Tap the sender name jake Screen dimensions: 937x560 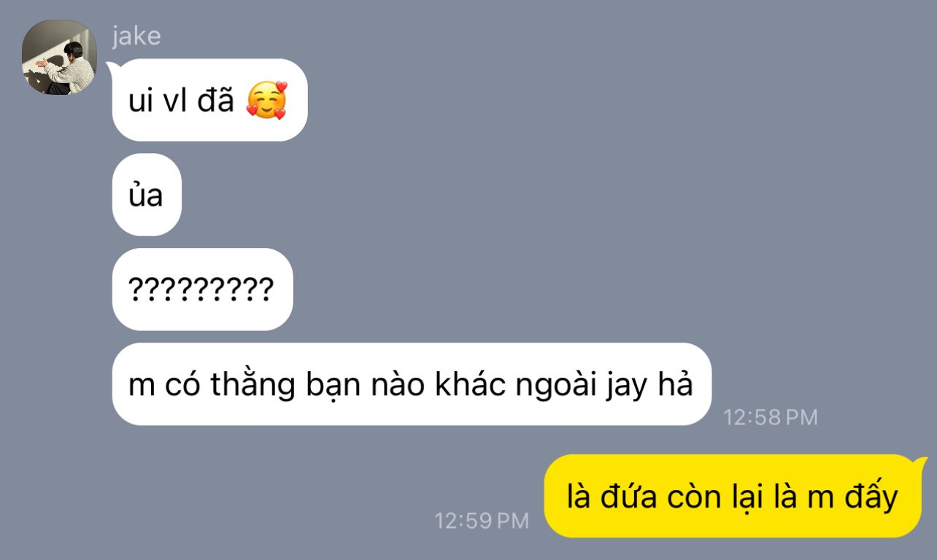pos(136,36)
